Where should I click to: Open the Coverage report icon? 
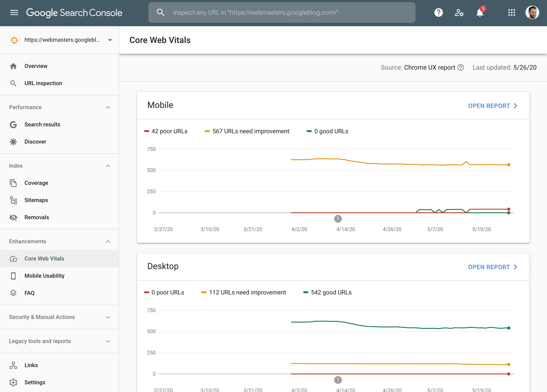coord(14,183)
